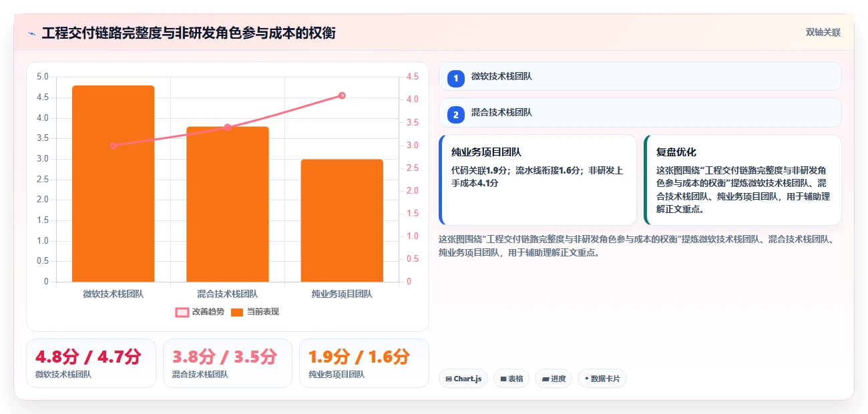Image resolution: width=868 pixels, height=414 pixels.
Task: Click the 1.9分 / 1.6分 stat card
Action: pyautogui.click(x=364, y=363)
